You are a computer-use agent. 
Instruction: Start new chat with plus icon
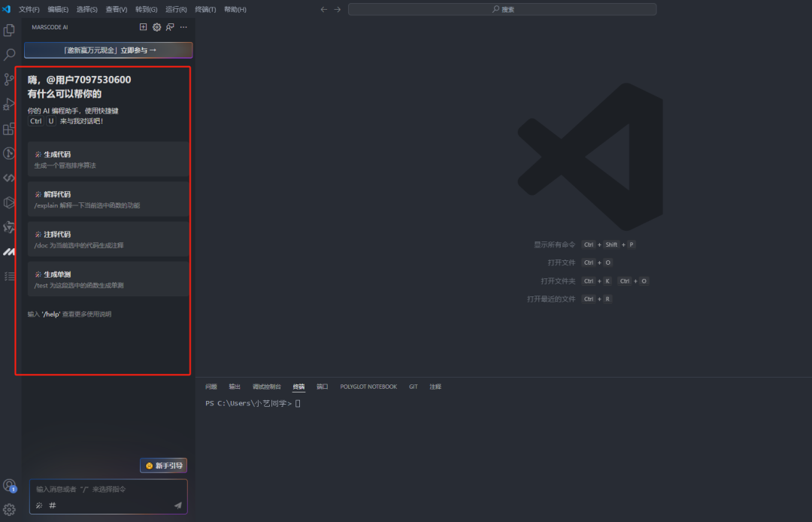tap(144, 27)
